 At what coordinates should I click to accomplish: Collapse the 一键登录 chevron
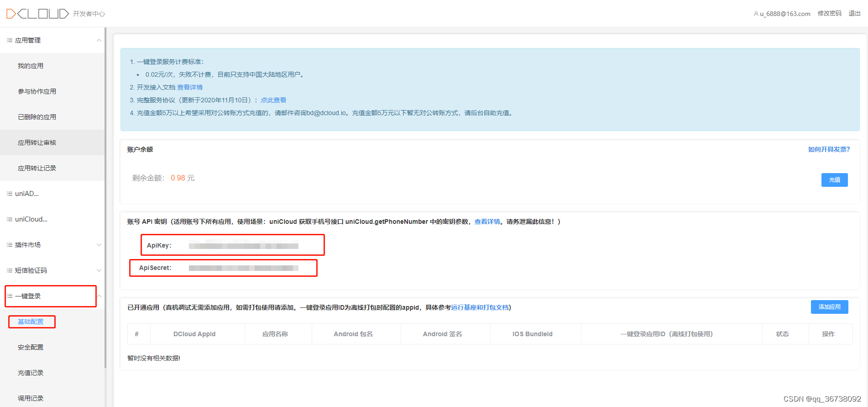[99, 296]
